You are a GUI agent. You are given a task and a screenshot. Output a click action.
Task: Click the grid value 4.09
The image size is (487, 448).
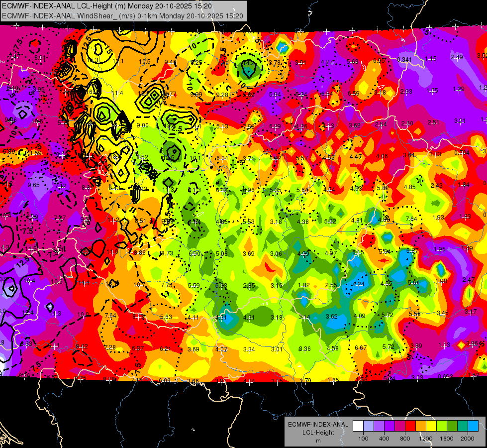pyautogui.click(x=359, y=316)
